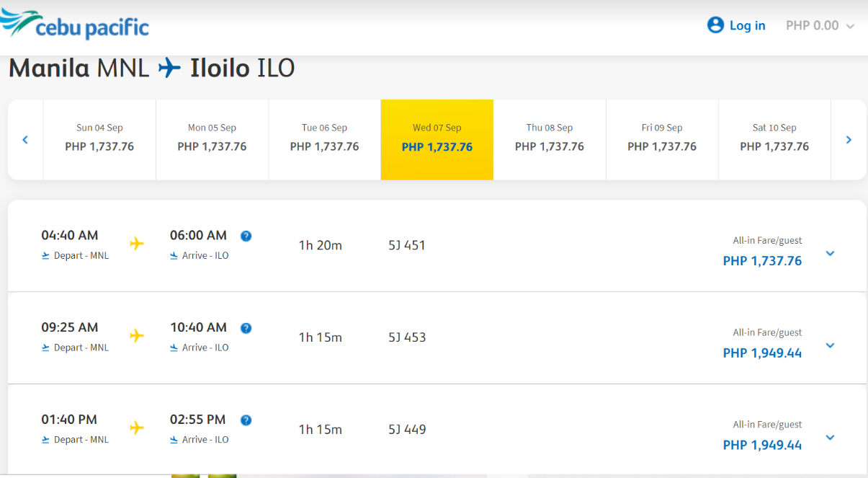
Task: Click the user profile icon beside Log in
Action: [x=715, y=25]
